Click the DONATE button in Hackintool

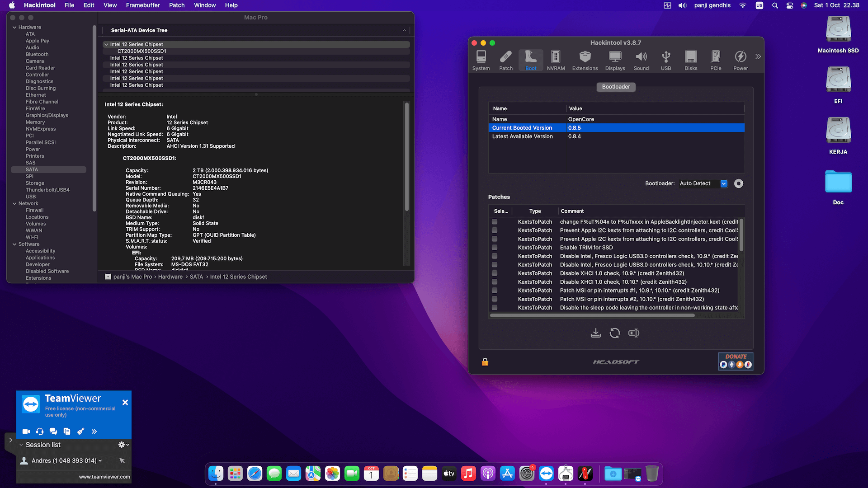tap(736, 361)
